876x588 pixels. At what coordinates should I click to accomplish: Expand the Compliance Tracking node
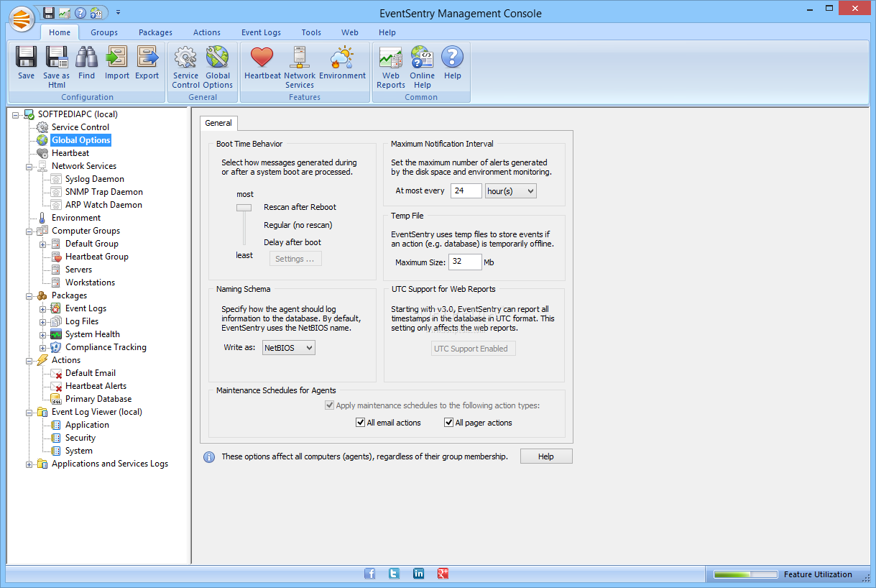point(43,347)
